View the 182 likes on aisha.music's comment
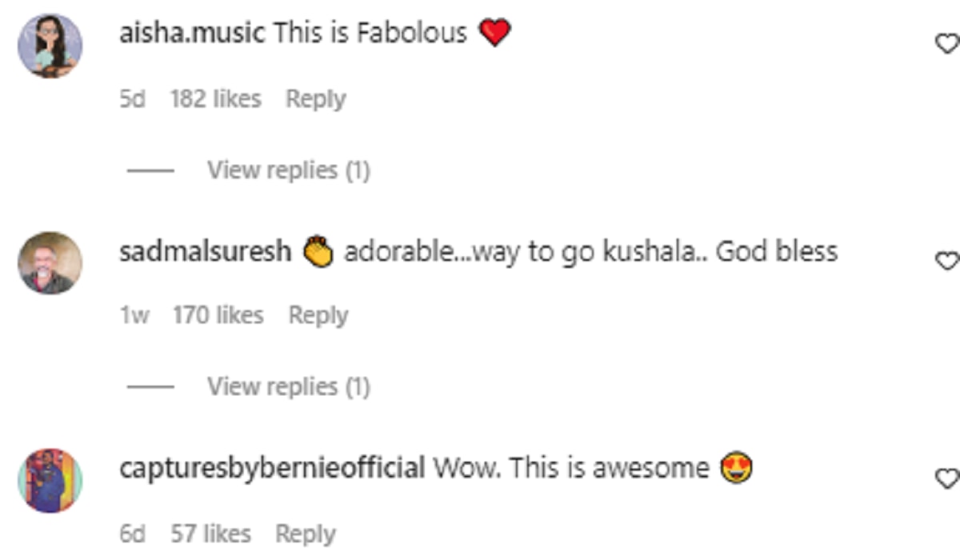The width and height of the screenshot is (960, 560). (x=215, y=99)
